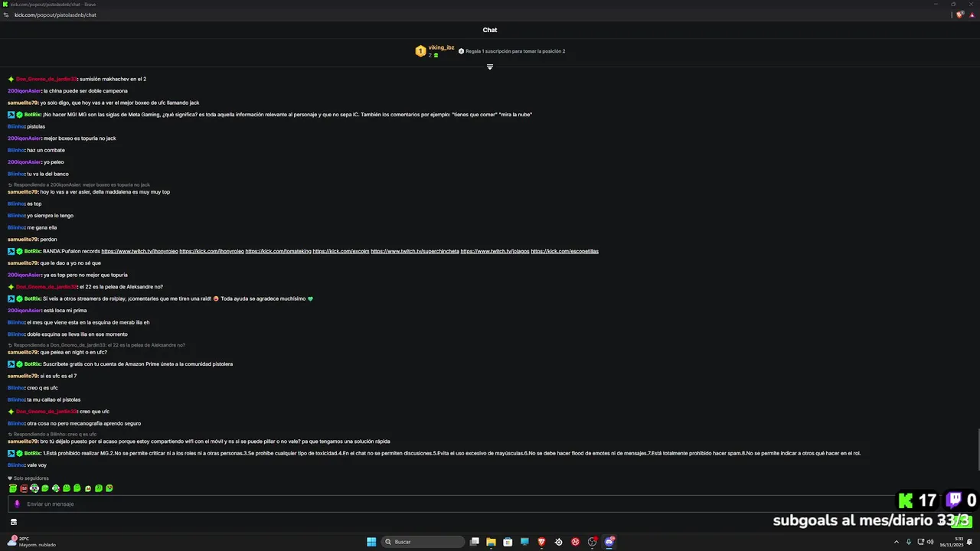Viewport: 980px width, 551px height.
Task: Click Regala 1 suscripción para tomar la posición 2
Action: [515, 51]
